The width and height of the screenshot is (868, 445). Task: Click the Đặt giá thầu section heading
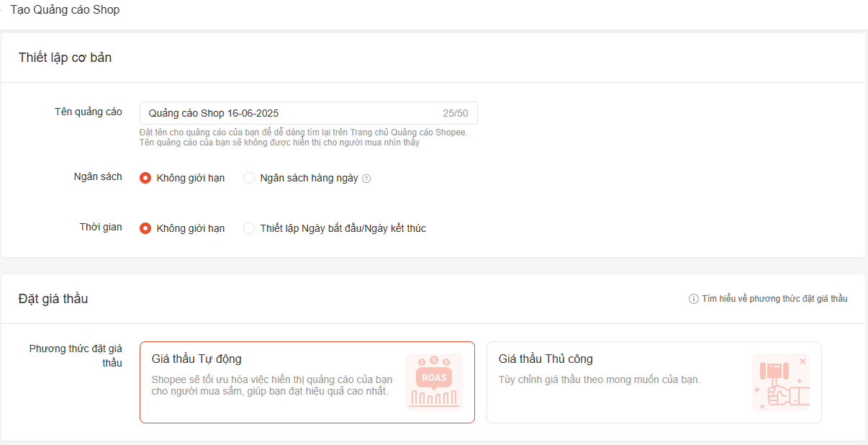pos(53,298)
